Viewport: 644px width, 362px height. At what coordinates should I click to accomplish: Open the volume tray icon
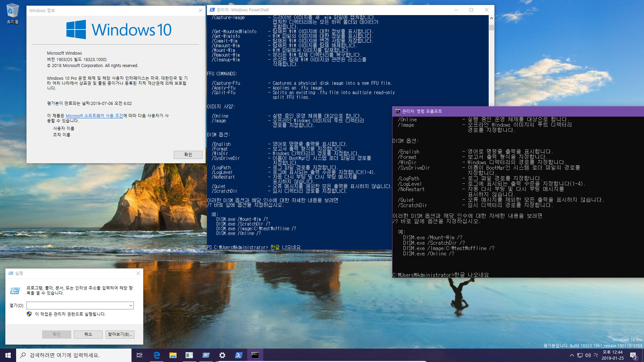[x=588, y=355]
